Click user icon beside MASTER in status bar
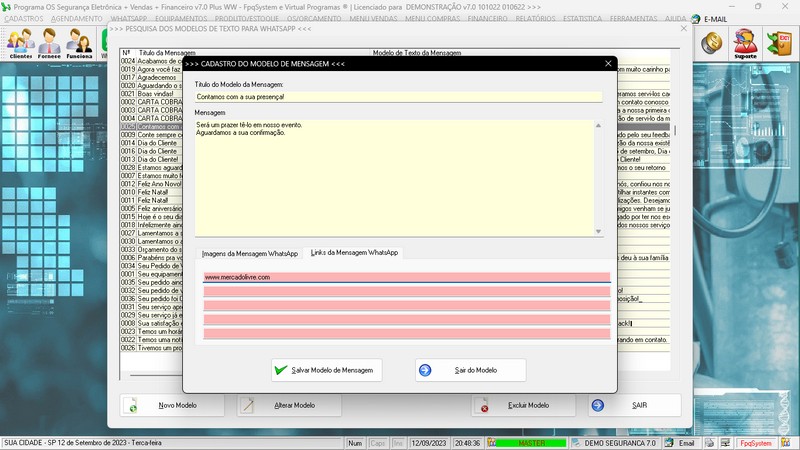Viewport: 800px width, 450px height. [x=491, y=443]
